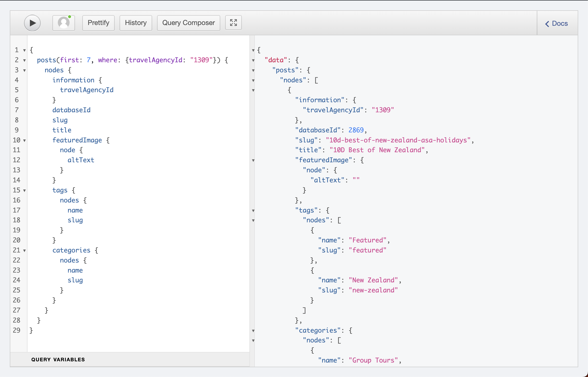Fold the featuredImage block on line 10

24,141
